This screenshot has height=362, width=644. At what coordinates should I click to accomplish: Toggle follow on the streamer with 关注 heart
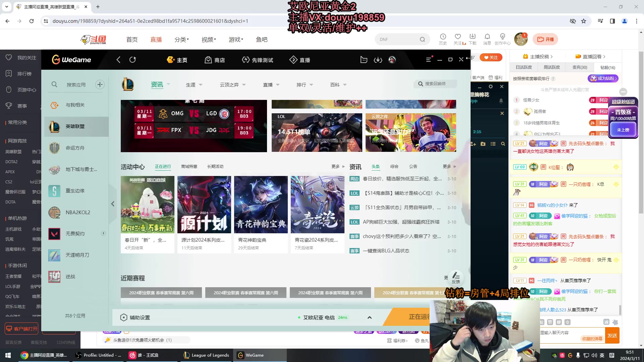(491, 57)
